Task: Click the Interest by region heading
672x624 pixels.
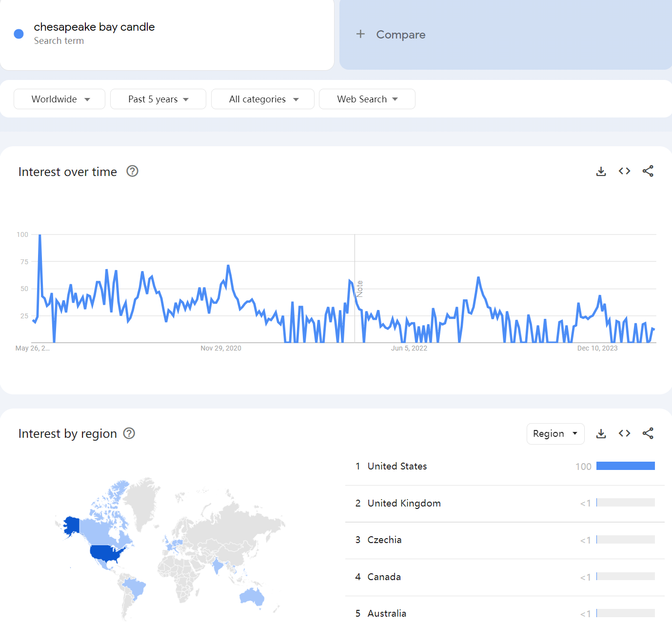Action: click(x=68, y=433)
